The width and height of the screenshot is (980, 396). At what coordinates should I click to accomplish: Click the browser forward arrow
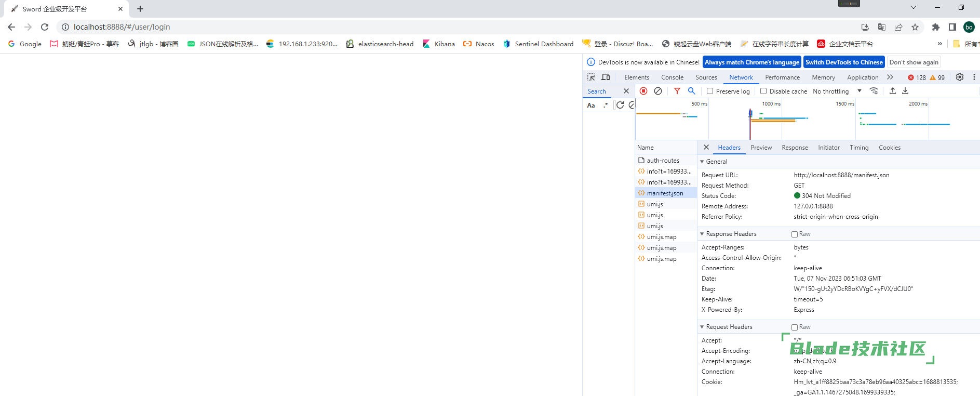pyautogui.click(x=28, y=27)
